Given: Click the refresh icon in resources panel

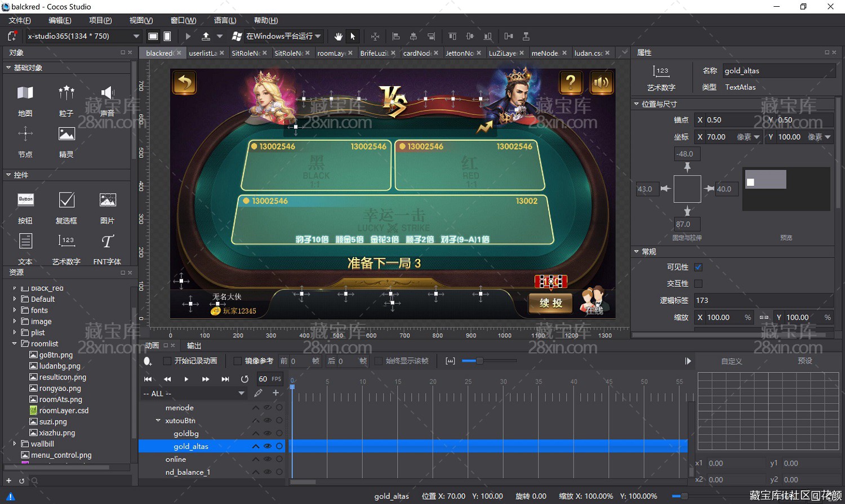Looking at the screenshot, I should click(21, 481).
